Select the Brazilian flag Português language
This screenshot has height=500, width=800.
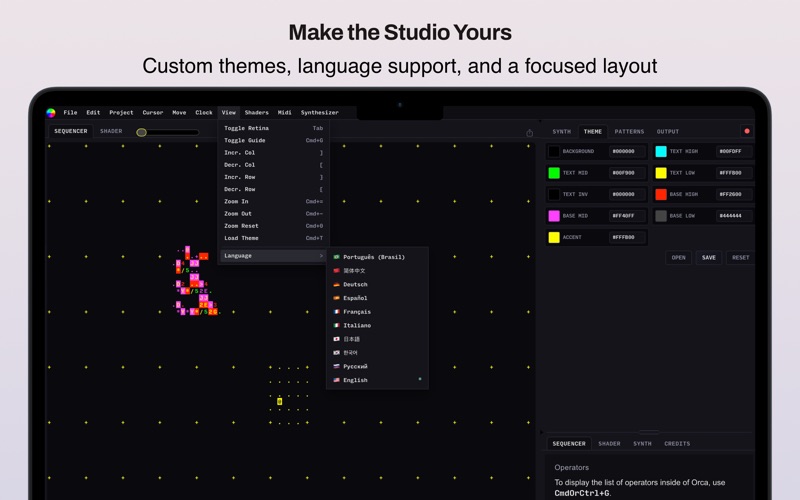coord(377,257)
